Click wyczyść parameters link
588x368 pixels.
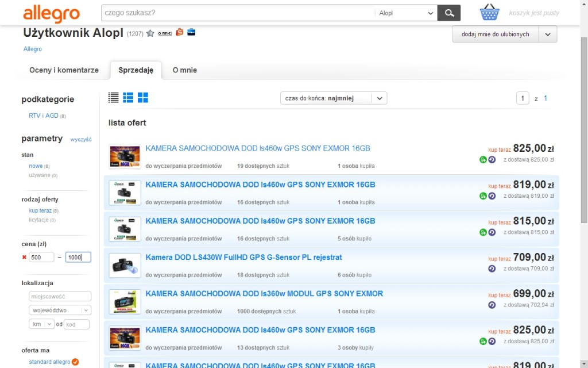[x=81, y=139]
